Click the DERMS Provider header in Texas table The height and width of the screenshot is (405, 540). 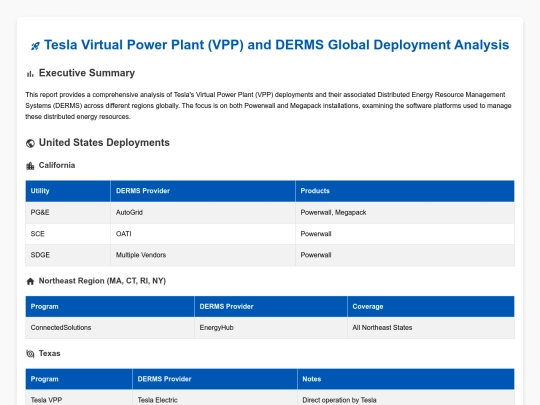pos(215,379)
